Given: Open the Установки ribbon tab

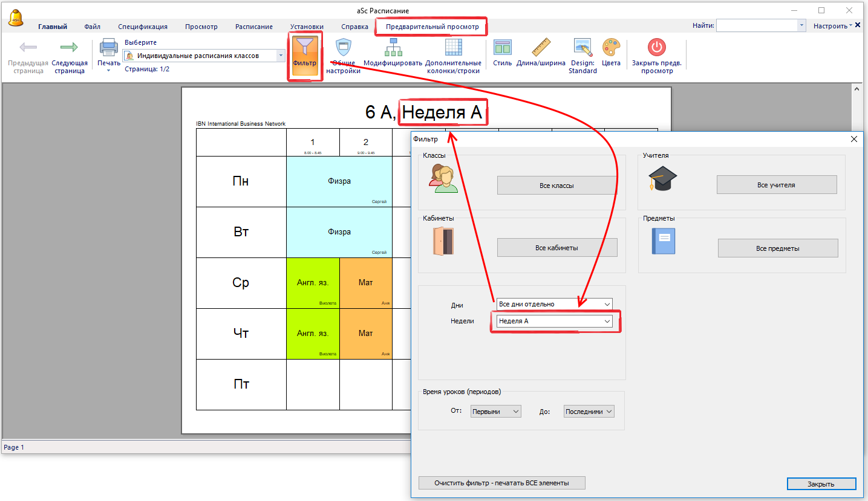Looking at the screenshot, I should [307, 27].
